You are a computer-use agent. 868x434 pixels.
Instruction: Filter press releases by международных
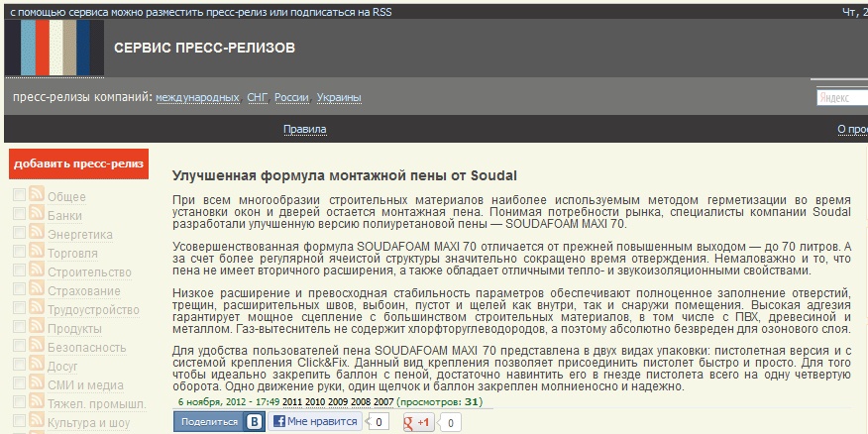click(x=197, y=97)
